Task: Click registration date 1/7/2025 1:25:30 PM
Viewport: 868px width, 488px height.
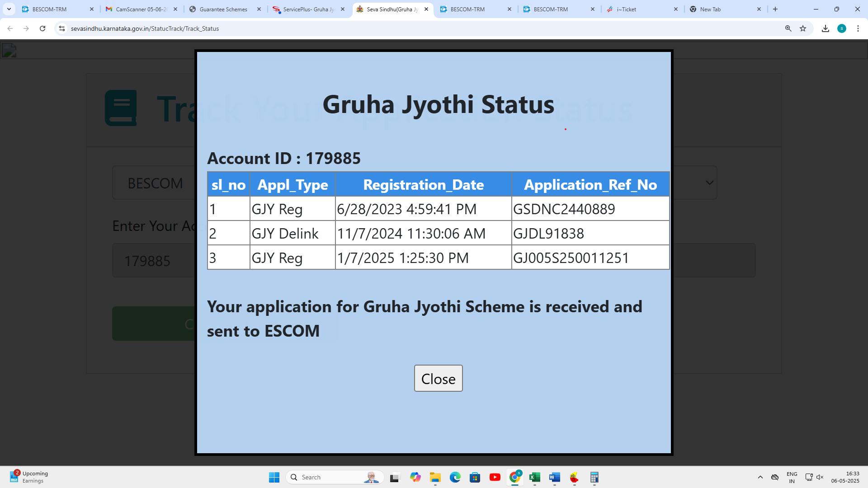Action: click(402, 258)
